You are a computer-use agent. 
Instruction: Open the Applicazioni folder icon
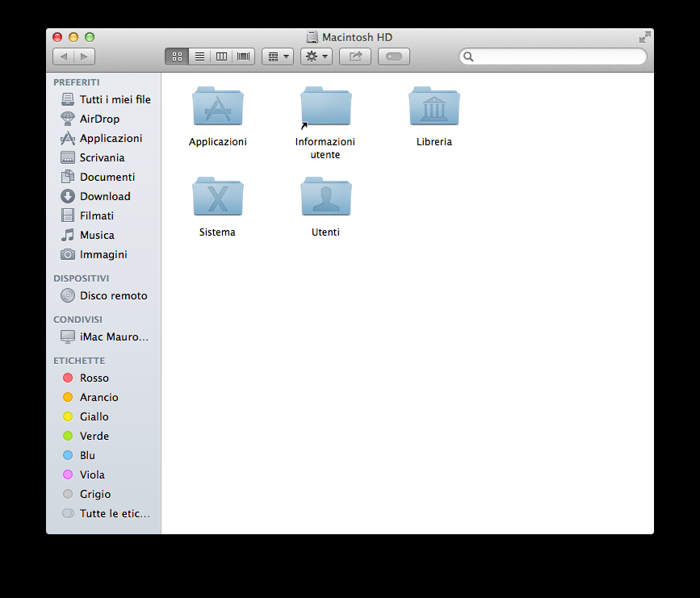coord(218,107)
